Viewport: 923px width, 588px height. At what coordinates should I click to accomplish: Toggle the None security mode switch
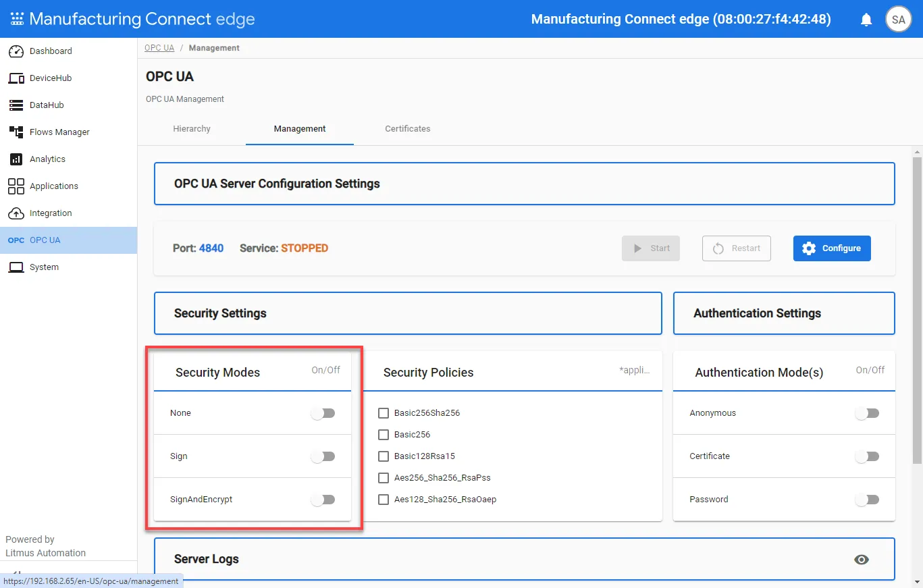coord(323,413)
